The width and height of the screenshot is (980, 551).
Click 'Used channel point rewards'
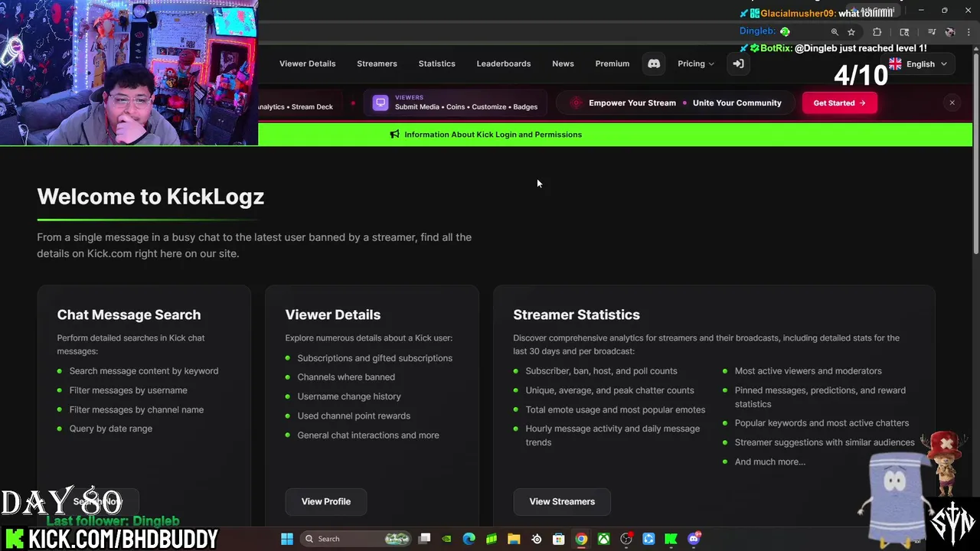coord(354,416)
